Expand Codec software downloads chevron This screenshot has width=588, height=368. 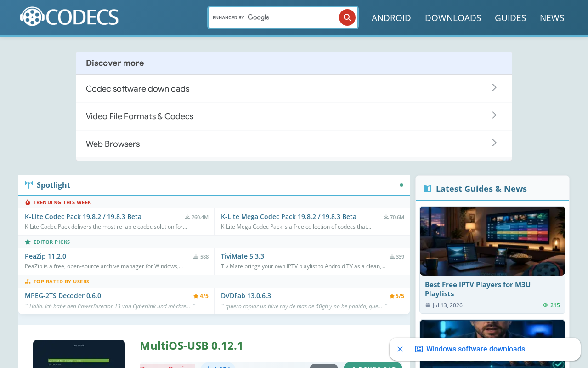coord(494,87)
